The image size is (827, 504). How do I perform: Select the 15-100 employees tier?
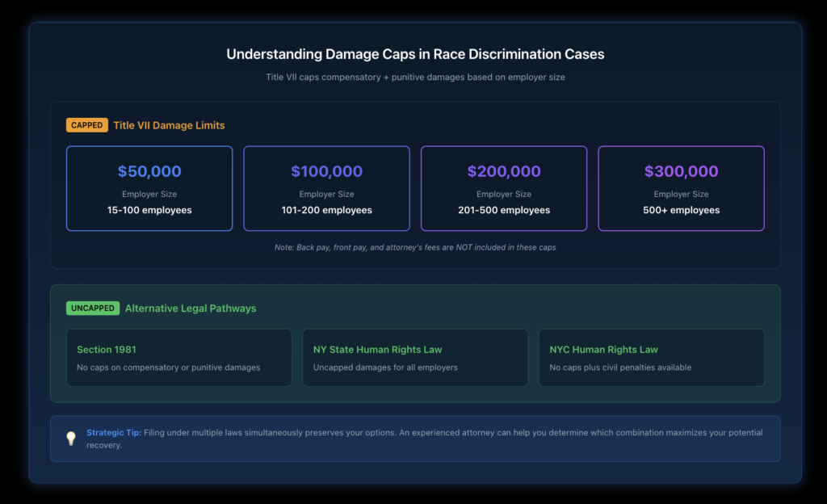[149, 210]
